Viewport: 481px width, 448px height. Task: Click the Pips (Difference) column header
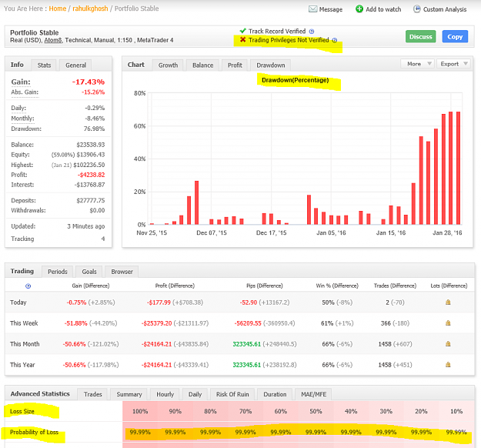[265, 286]
